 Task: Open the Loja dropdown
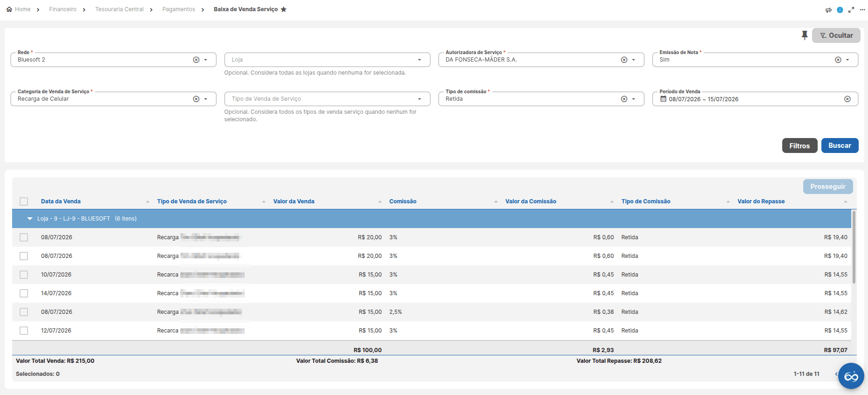420,60
